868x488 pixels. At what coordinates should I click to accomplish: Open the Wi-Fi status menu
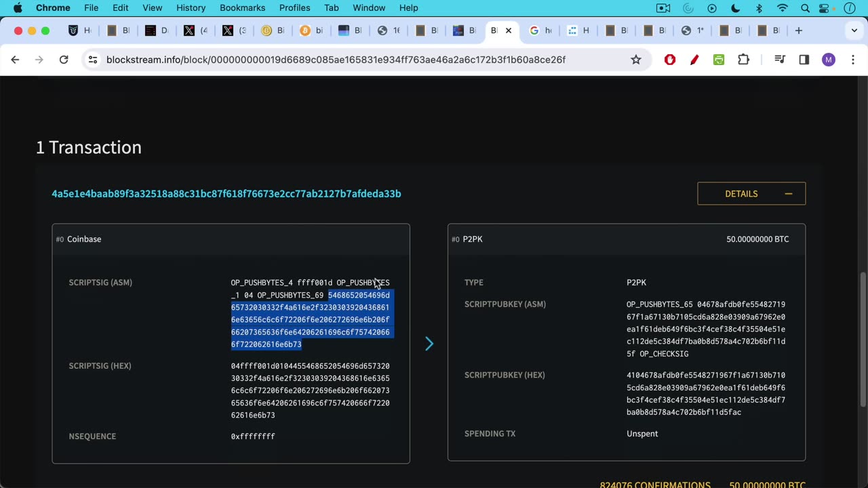(783, 7)
